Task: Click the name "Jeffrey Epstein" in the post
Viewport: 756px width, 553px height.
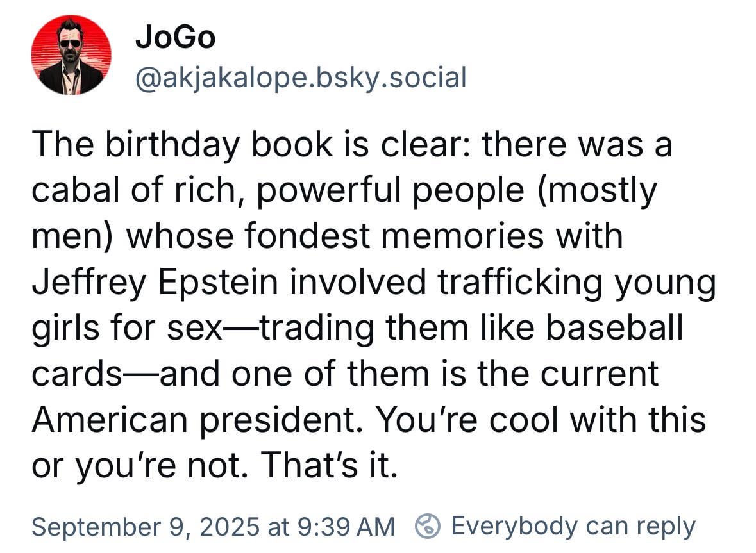Action: (155, 283)
